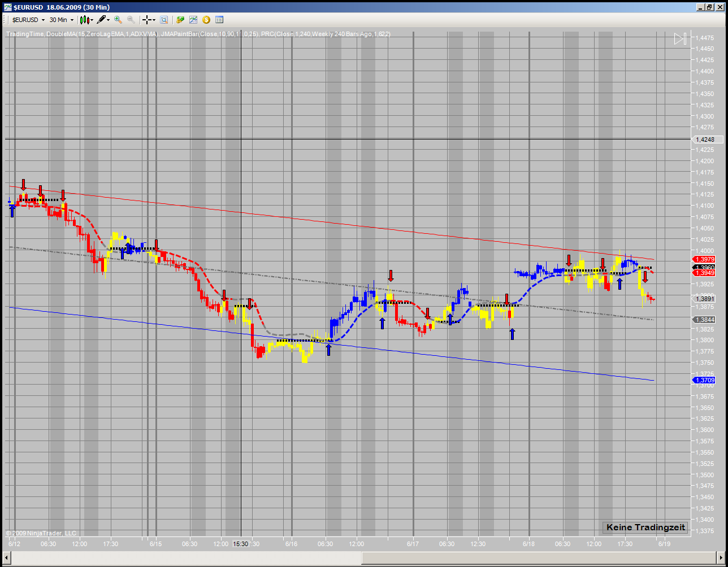Click the red 1,3979 price marker
The height and width of the screenshot is (567, 728).
[705, 259]
